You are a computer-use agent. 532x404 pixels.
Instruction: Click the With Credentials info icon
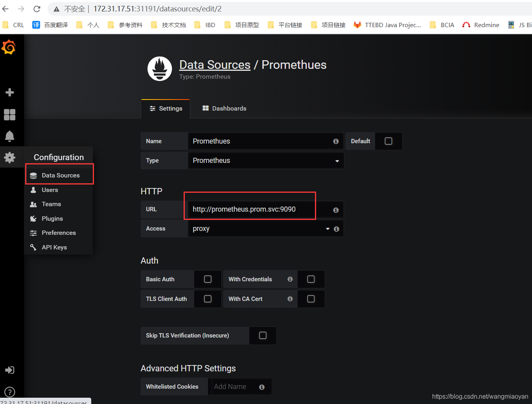point(290,279)
